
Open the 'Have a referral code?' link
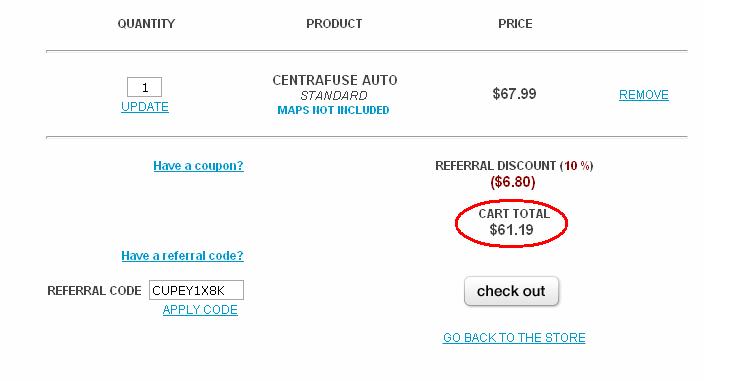click(x=182, y=256)
